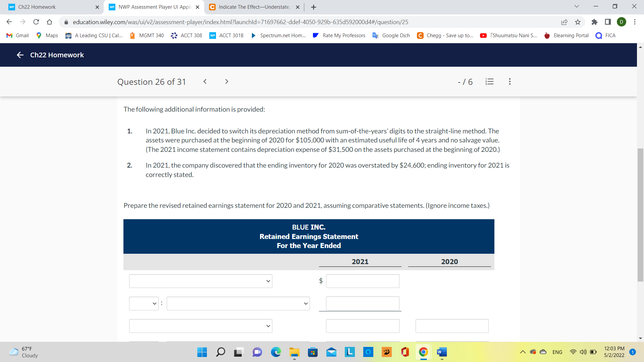This screenshot has height=362, width=644.
Task: Open the Chrome profile avatar D
Action: click(x=622, y=22)
